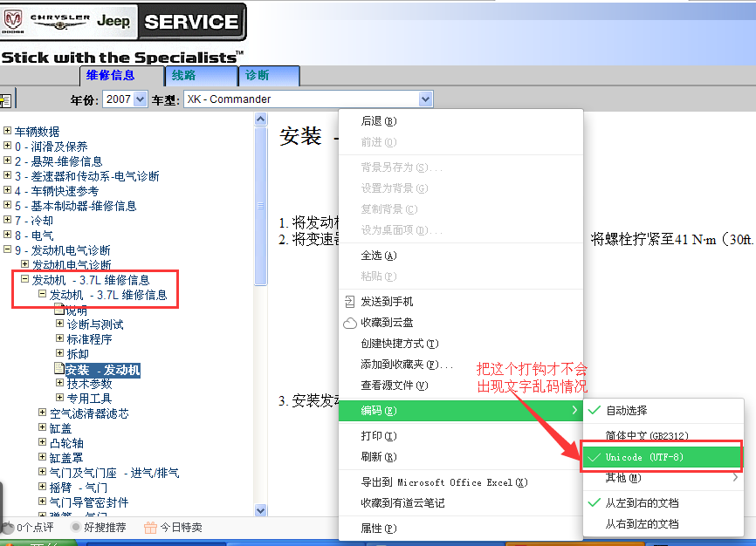Click the 发送到手机 phone icon
This screenshot has height=546, width=756.
click(x=349, y=302)
